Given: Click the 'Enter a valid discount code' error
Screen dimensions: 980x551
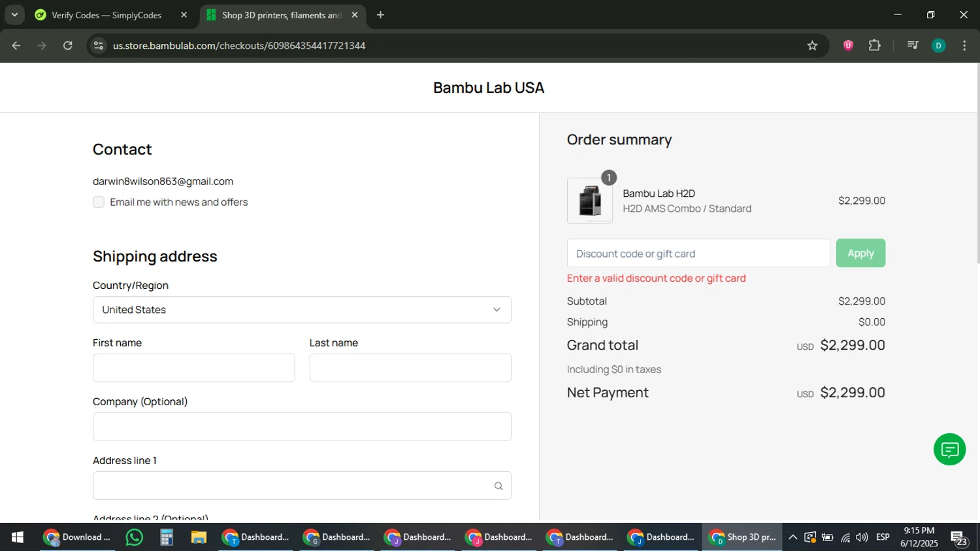Looking at the screenshot, I should 656,278.
